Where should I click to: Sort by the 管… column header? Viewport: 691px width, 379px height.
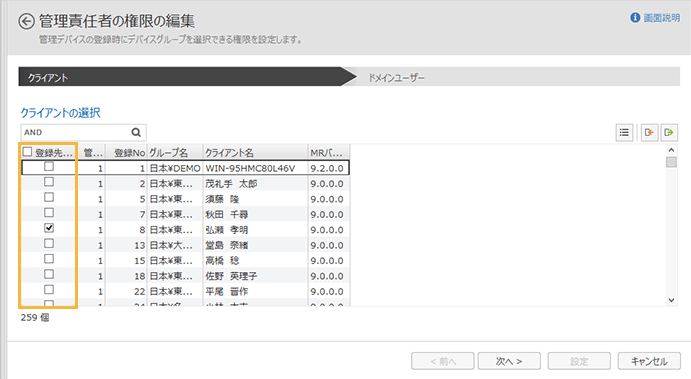(x=92, y=152)
